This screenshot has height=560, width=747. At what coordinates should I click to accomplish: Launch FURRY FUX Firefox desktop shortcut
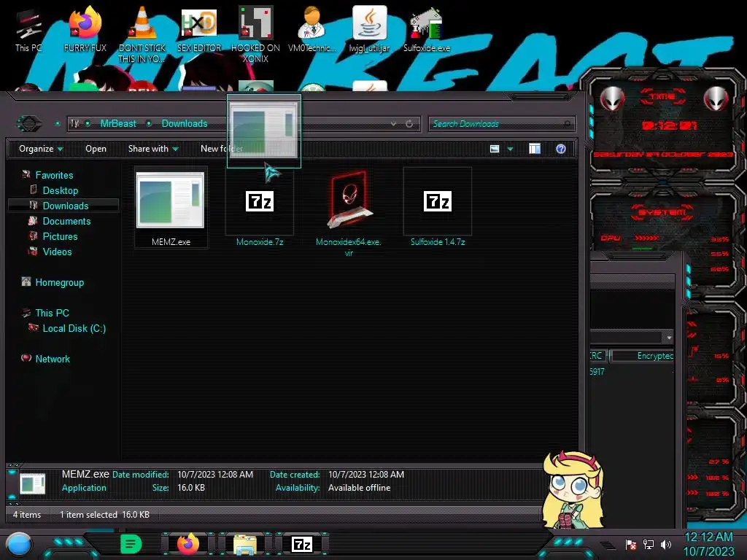click(85, 29)
